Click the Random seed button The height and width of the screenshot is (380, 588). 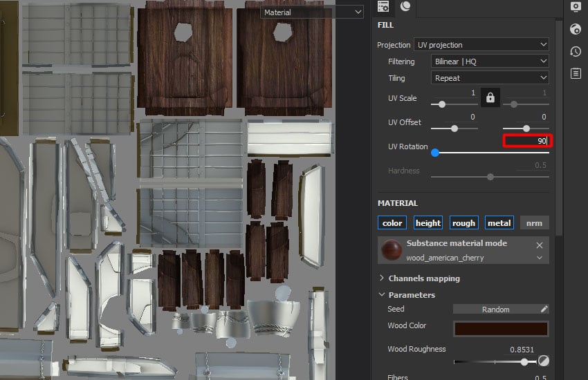click(x=495, y=310)
